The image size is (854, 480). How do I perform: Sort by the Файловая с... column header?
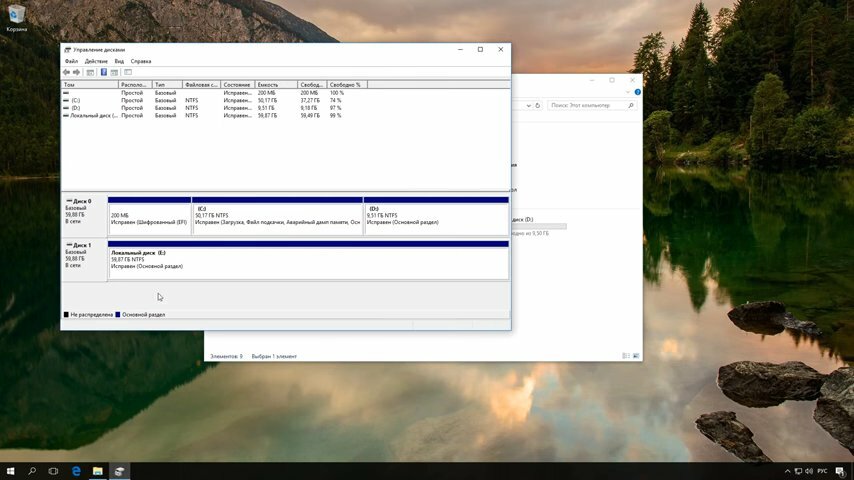coord(202,84)
